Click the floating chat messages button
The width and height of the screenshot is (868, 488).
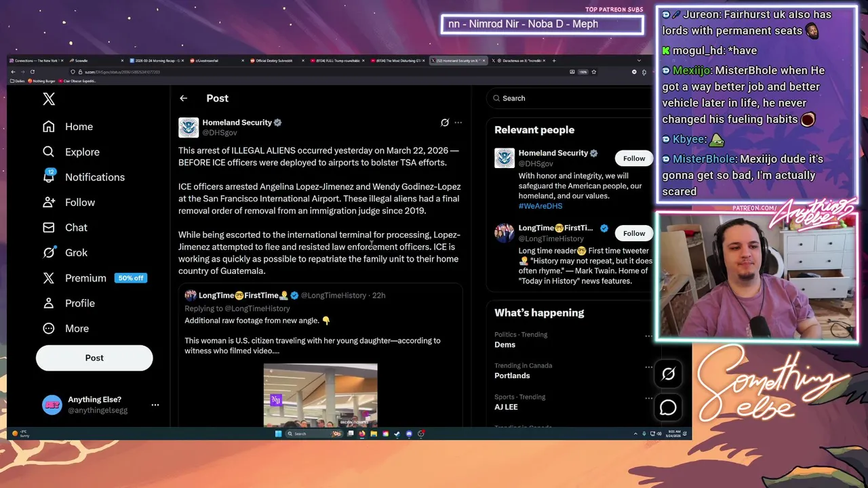coord(668,407)
